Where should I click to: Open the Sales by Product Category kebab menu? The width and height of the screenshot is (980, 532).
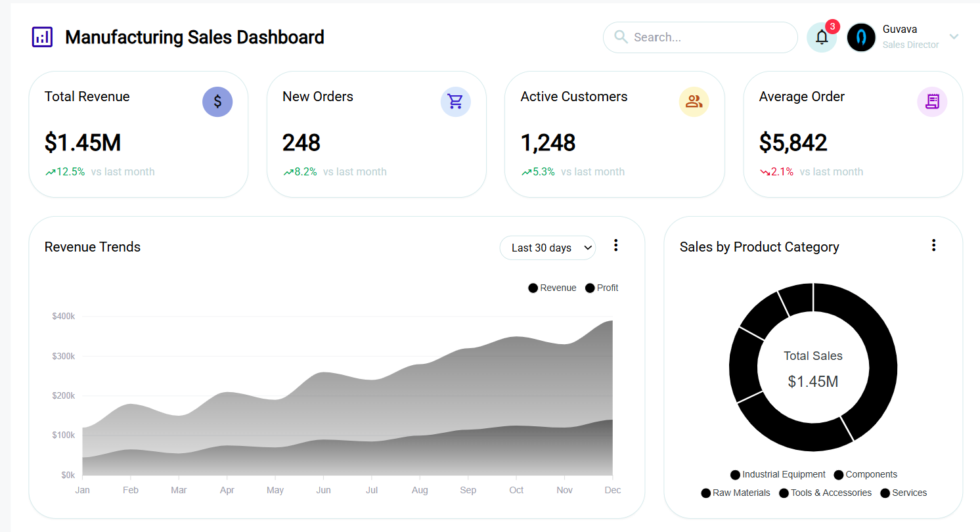coord(933,245)
